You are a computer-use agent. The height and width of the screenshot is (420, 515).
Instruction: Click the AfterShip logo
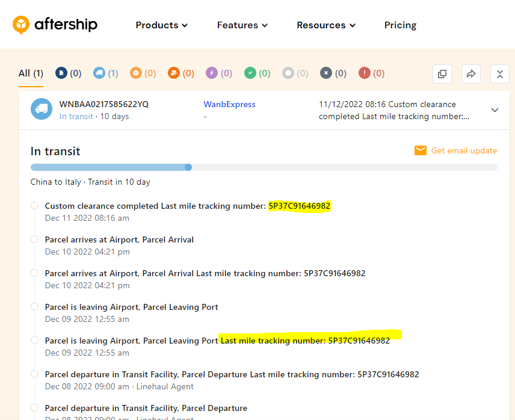point(55,25)
